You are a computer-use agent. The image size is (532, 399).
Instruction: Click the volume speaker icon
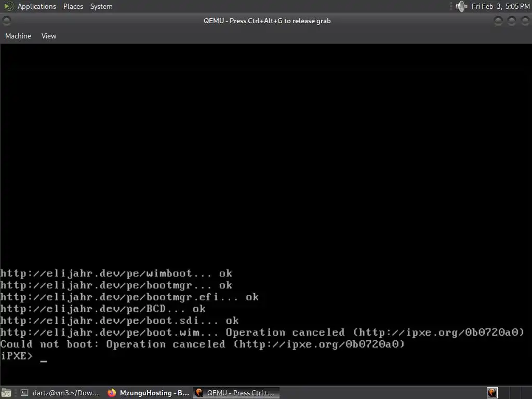[461, 6]
